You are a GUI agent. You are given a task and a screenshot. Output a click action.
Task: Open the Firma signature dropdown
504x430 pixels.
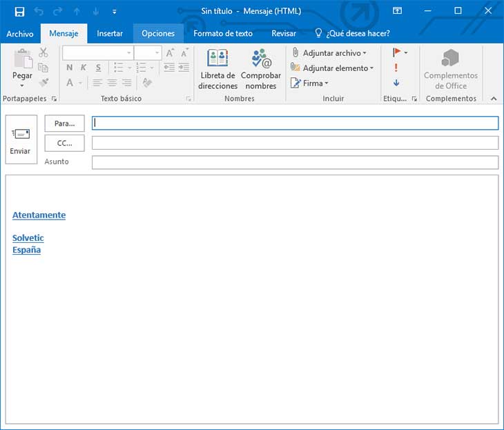[x=311, y=83]
